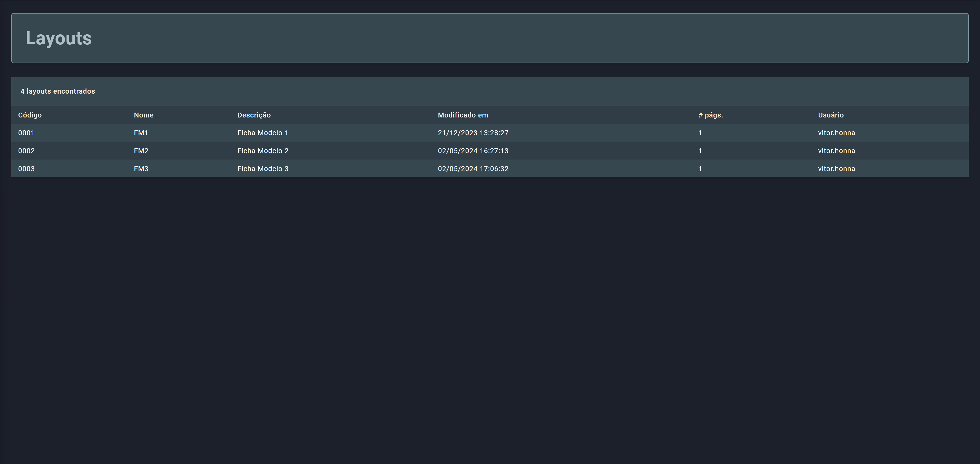Image resolution: width=980 pixels, height=464 pixels.
Task: Click the Descrição column header
Action: click(254, 115)
